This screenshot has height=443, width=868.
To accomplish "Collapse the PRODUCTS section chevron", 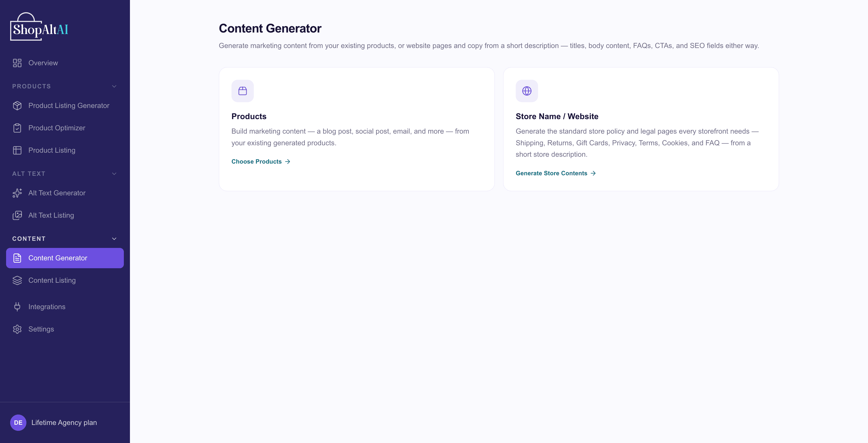I will [x=114, y=86].
